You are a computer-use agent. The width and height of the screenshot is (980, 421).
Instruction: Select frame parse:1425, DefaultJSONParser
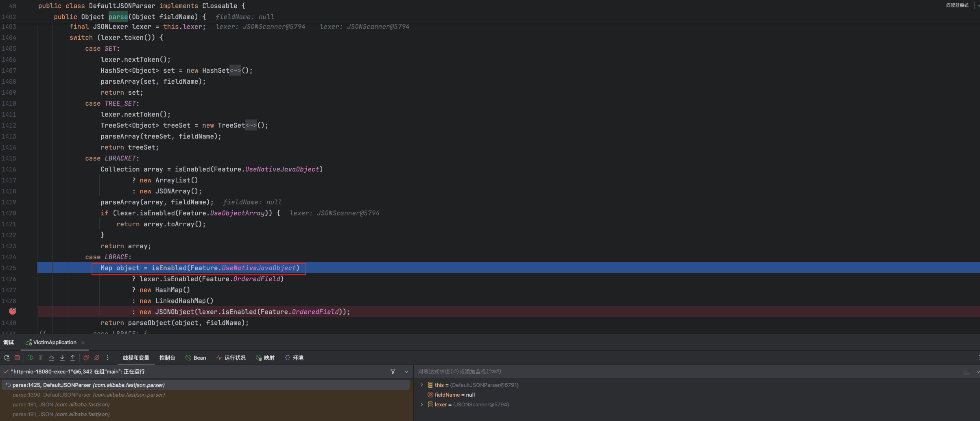pos(205,385)
